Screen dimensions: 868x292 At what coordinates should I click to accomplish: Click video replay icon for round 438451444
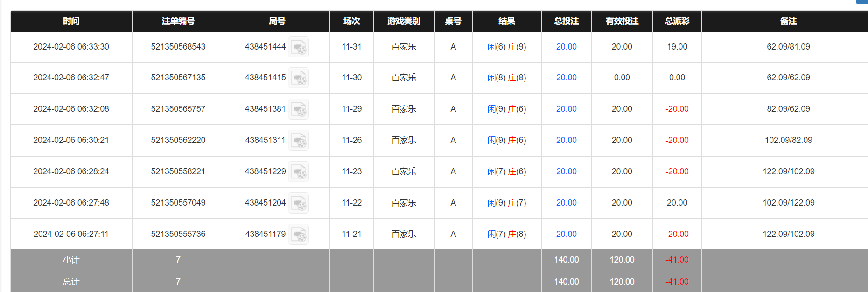[x=298, y=47]
